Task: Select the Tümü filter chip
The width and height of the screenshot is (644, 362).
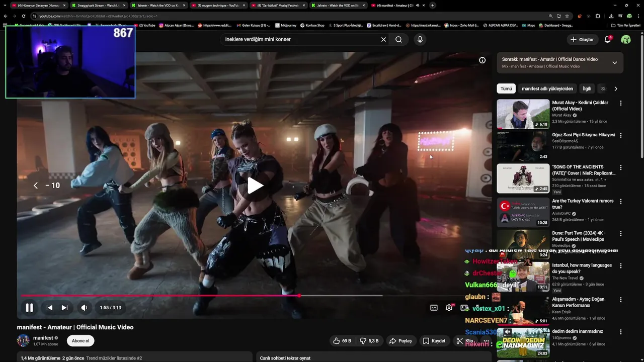Action: click(506, 88)
